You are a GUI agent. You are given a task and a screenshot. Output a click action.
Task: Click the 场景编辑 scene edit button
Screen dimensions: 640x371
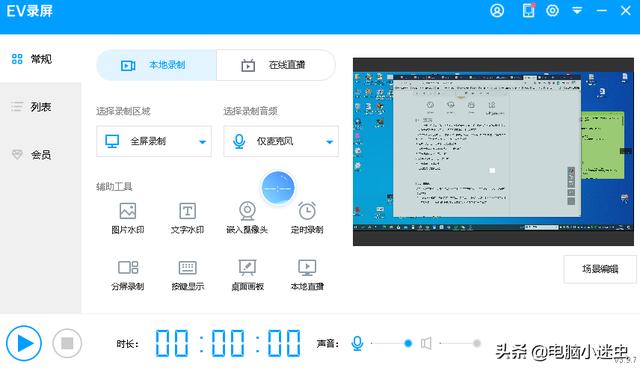pos(600,269)
